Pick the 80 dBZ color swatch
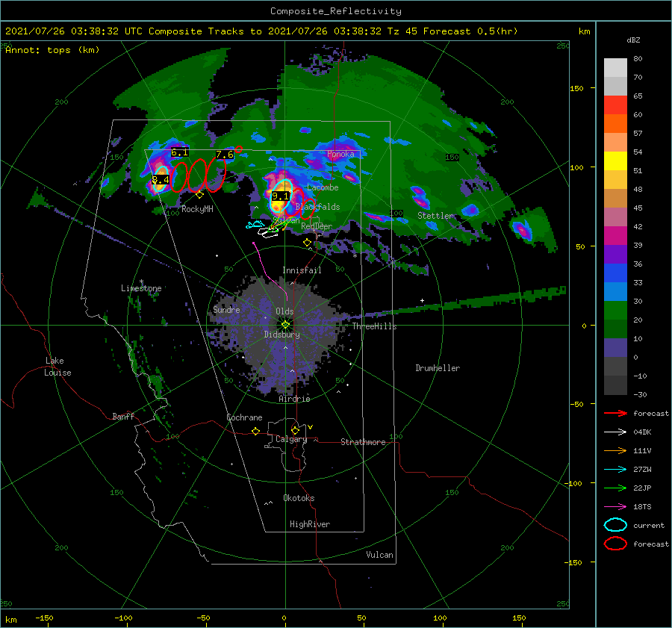The width and height of the screenshot is (672, 628). 615,67
